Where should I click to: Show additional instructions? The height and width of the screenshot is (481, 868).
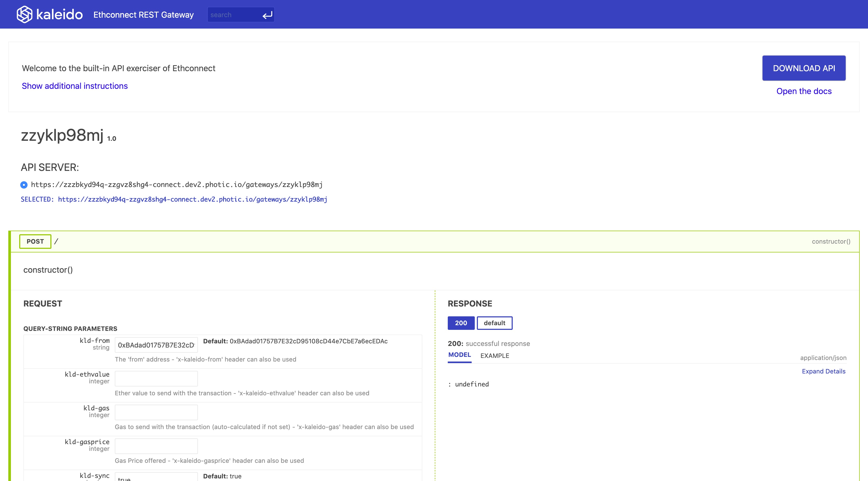pyautogui.click(x=75, y=86)
